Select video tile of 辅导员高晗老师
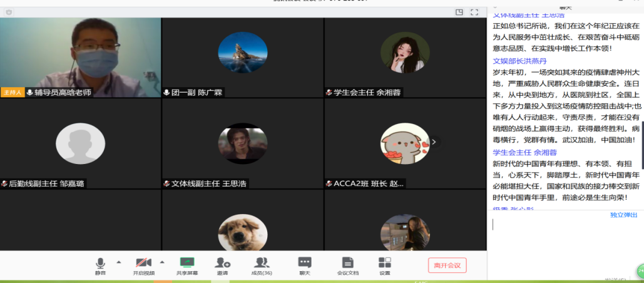644x283 pixels. tap(81, 57)
